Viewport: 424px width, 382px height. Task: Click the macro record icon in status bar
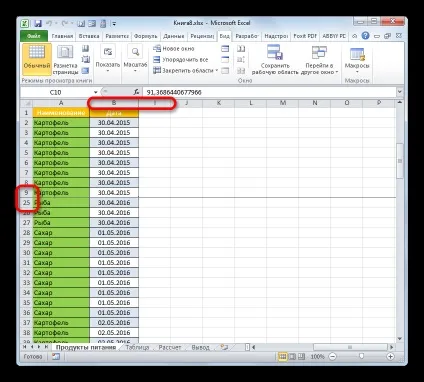(56, 357)
